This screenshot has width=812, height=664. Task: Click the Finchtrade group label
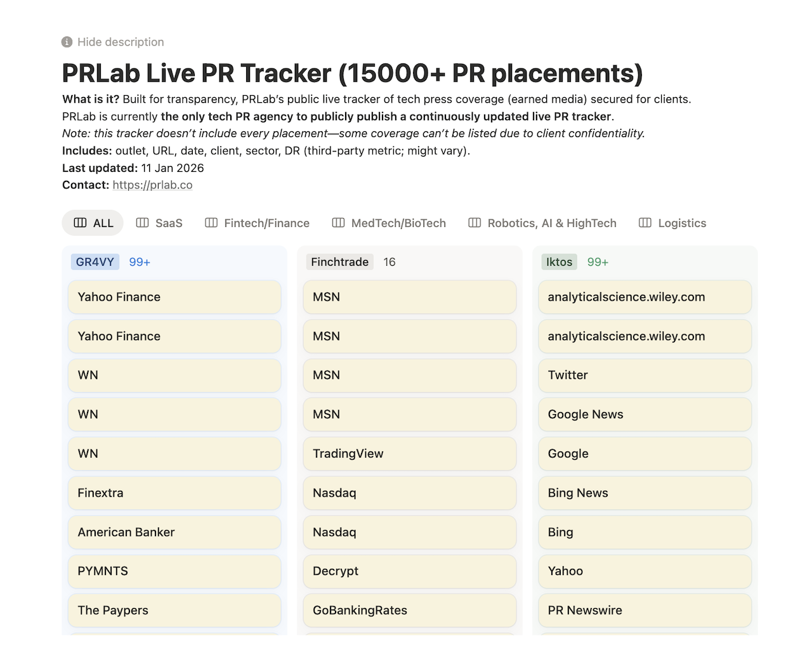click(339, 262)
